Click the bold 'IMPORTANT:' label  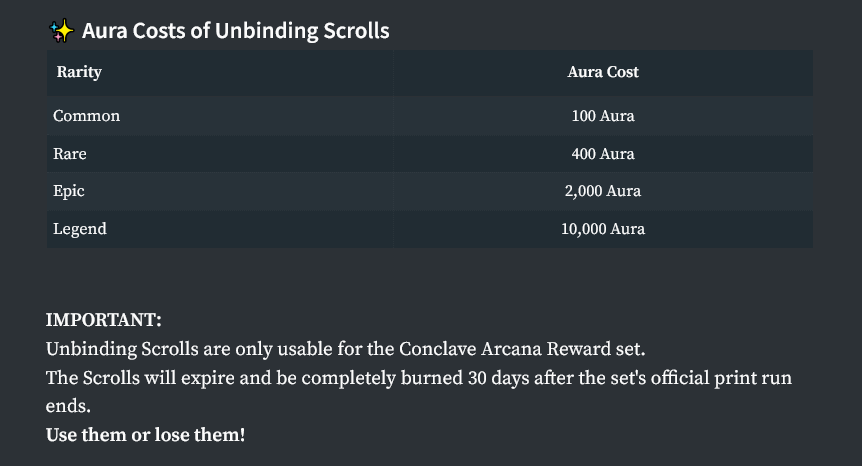tap(104, 320)
